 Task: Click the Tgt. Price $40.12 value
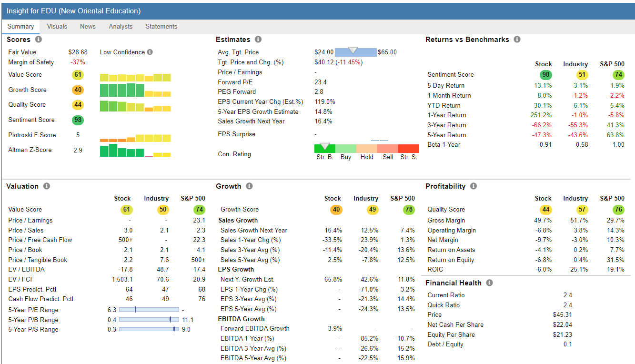pyautogui.click(x=323, y=62)
